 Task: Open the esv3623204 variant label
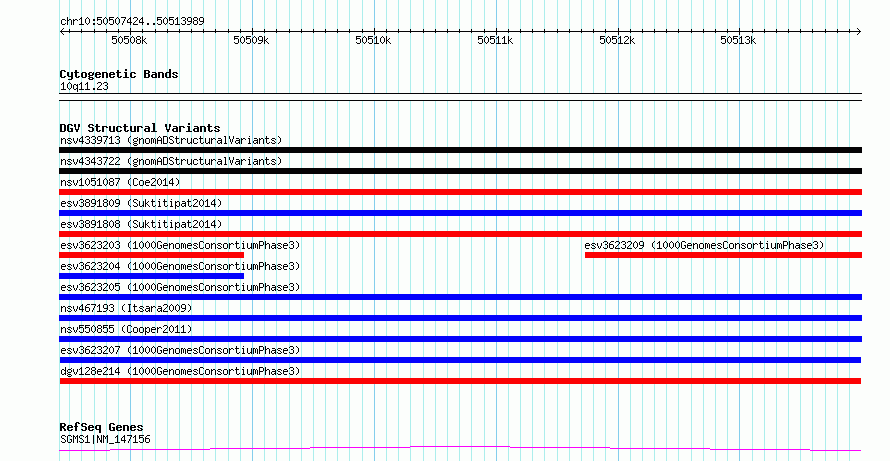180,266
